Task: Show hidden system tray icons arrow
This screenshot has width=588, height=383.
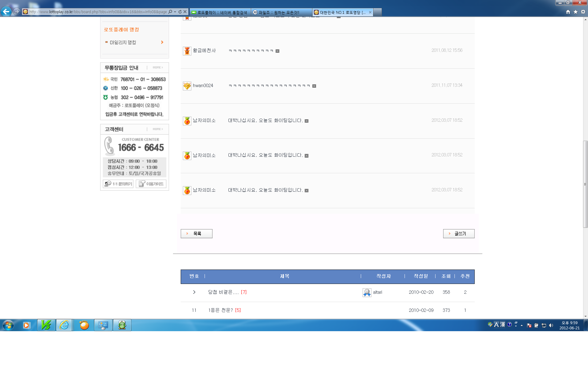Action: 522,325
